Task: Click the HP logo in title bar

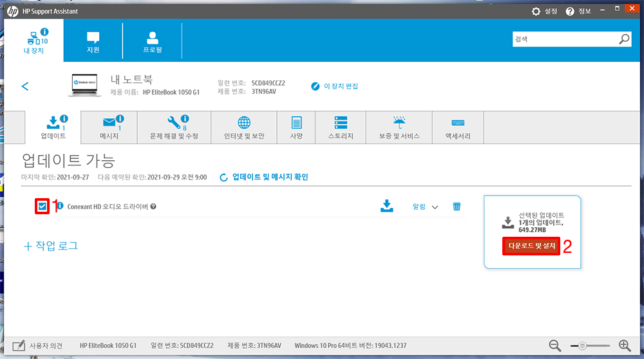Action: [x=13, y=12]
